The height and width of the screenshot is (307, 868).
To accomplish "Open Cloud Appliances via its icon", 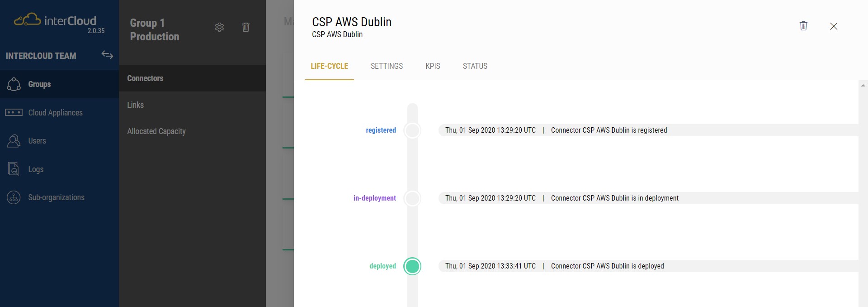I will [x=14, y=112].
